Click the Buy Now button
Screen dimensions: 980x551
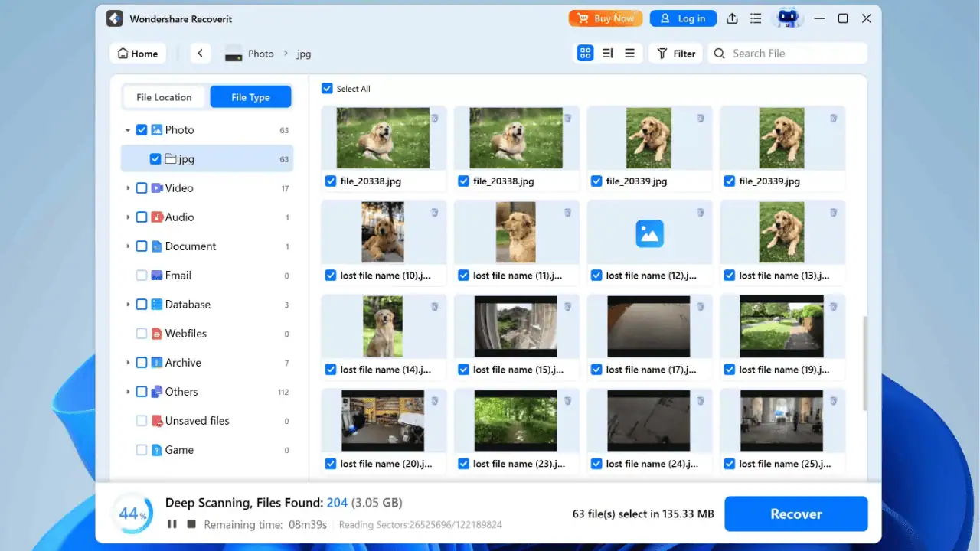pyautogui.click(x=606, y=18)
